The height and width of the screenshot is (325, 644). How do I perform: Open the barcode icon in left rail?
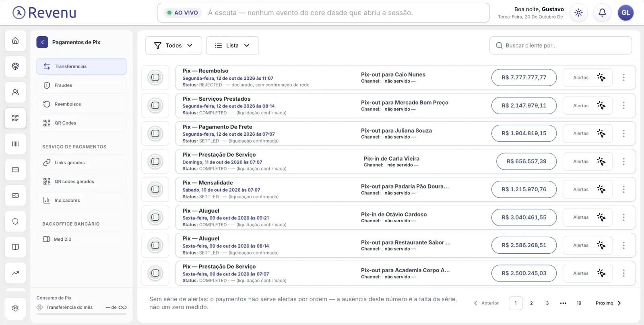click(x=15, y=144)
